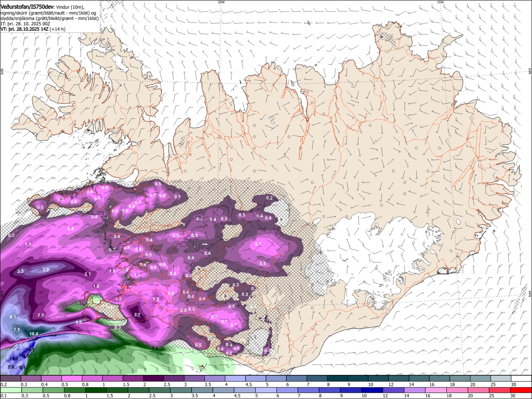The height and width of the screenshot is (399, 532).
Task: Click the 7.1 precipitation value
Action: tap(17, 329)
